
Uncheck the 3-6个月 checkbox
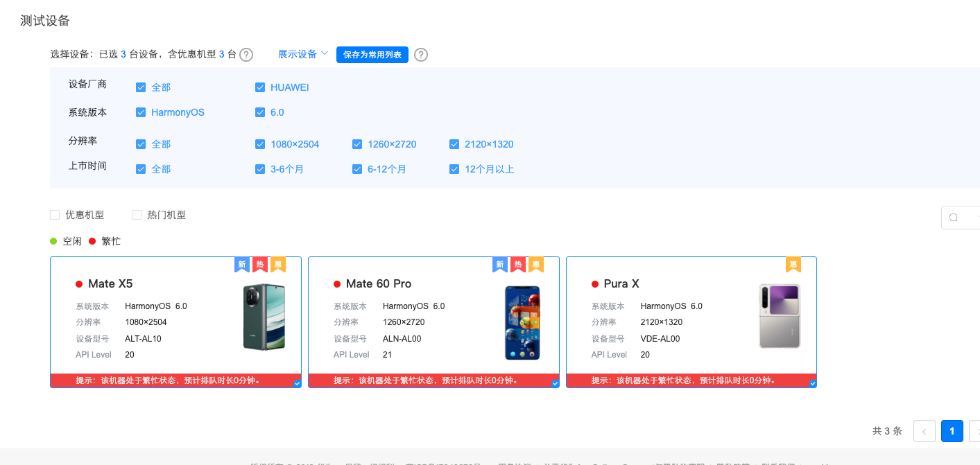click(x=260, y=169)
